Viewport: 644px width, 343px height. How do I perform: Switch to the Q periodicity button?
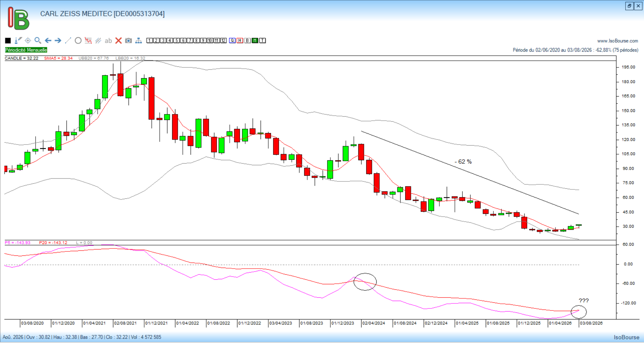[x=232, y=41]
